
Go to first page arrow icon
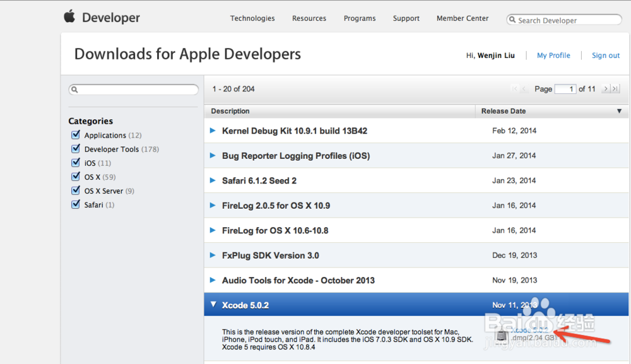[515, 88]
